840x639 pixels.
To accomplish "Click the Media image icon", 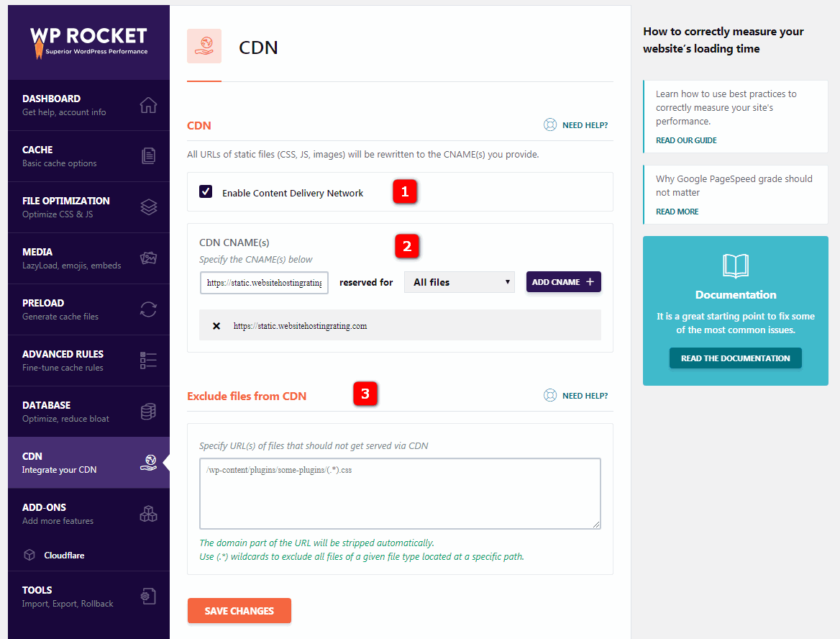I will click(x=148, y=258).
